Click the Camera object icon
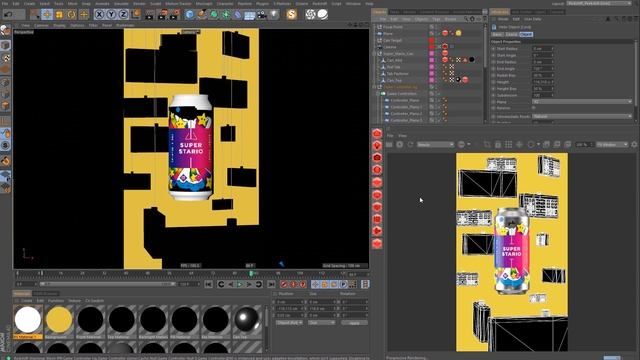 (x=262, y=15)
